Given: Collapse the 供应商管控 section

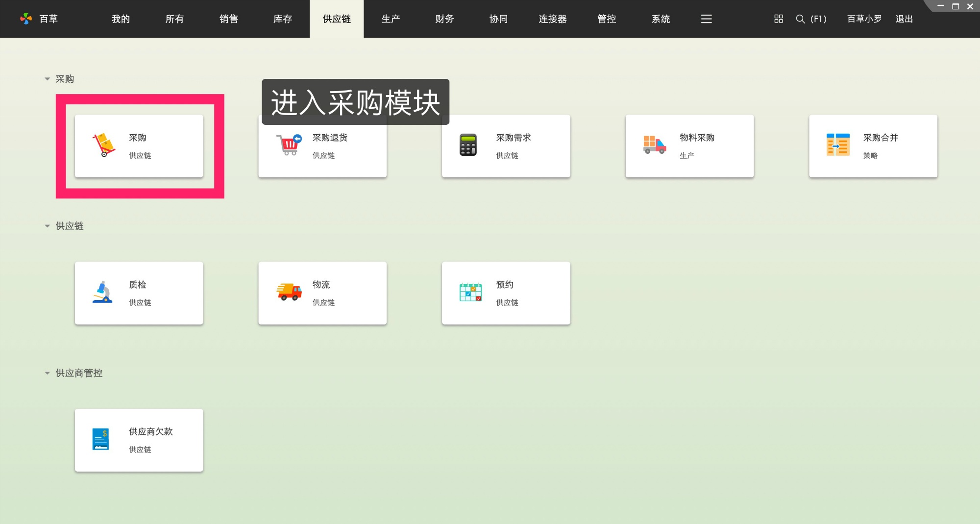Looking at the screenshot, I should pos(47,373).
